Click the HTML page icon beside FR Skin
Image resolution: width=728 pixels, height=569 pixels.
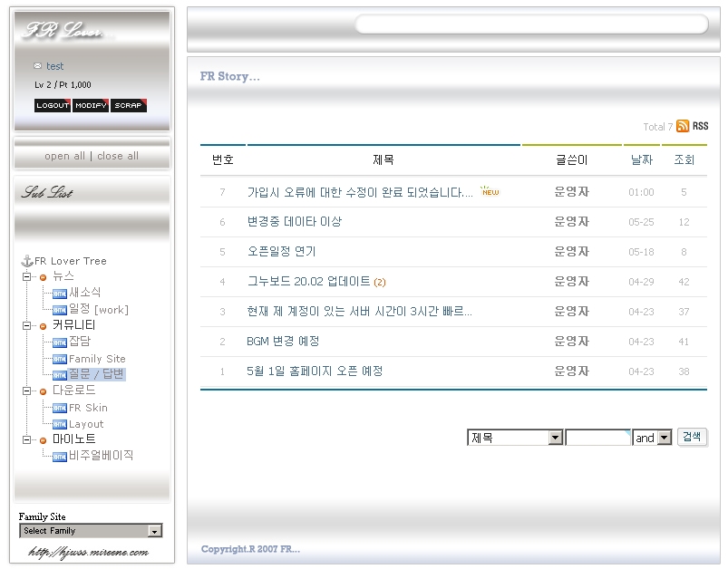pos(60,408)
